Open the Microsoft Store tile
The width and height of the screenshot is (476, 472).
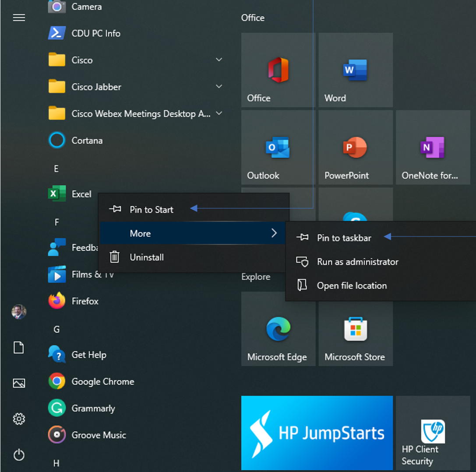coord(356,329)
